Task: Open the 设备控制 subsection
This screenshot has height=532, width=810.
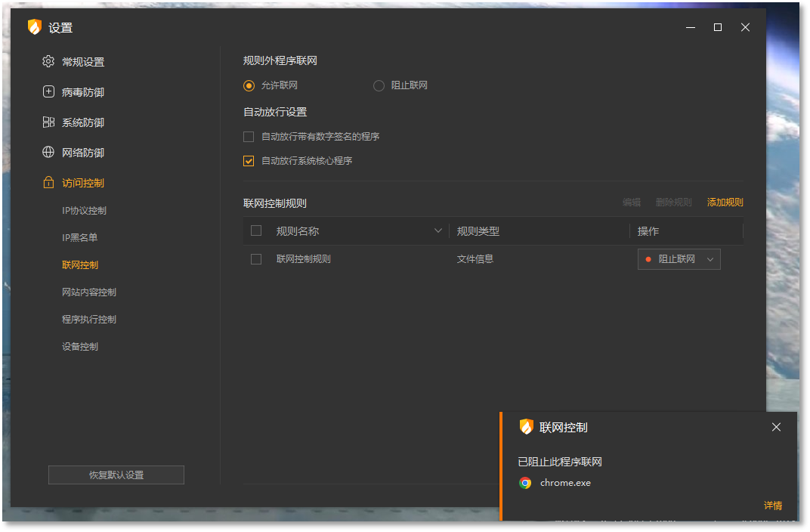Action: 80,347
